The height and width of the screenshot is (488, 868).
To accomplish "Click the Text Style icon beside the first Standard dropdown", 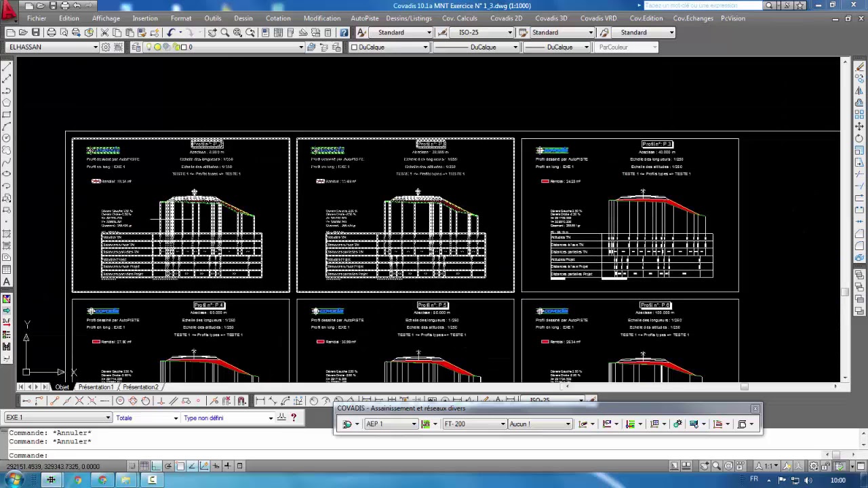I will coord(361,33).
